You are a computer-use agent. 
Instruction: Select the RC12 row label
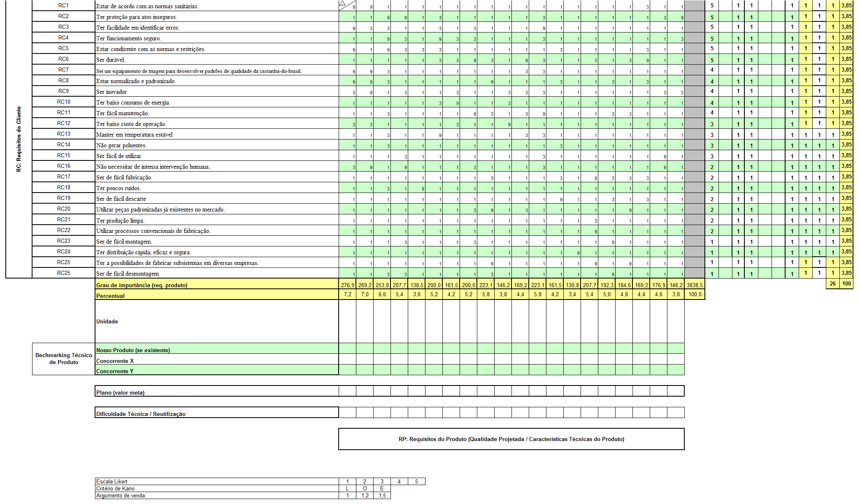(x=63, y=123)
